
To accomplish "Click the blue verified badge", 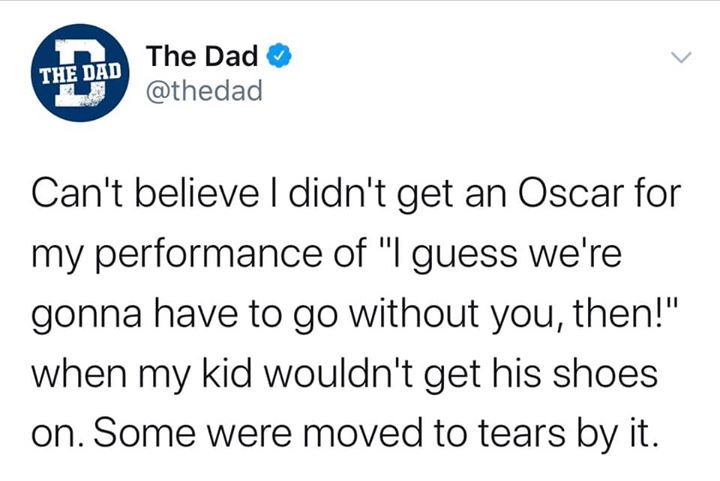I will pyautogui.click(x=279, y=56).
